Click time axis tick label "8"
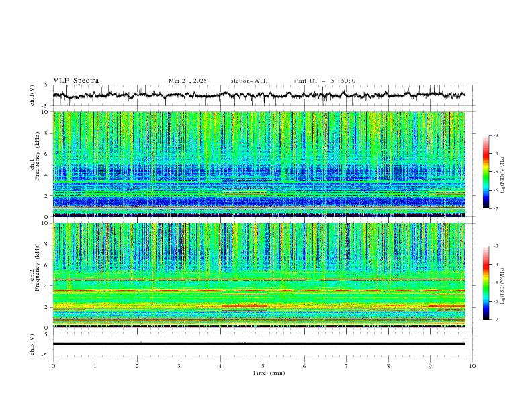The image size is (532, 411). pos(388,366)
